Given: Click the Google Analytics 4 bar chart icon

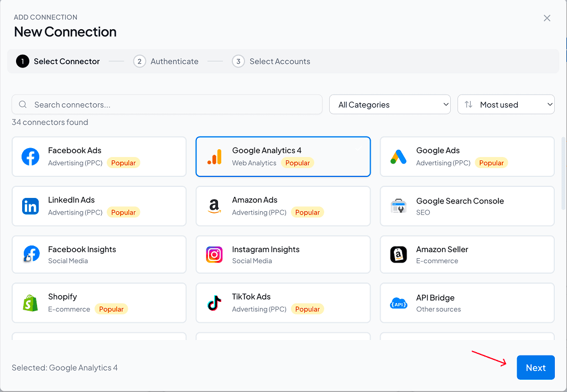Looking at the screenshot, I should click(x=215, y=157).
